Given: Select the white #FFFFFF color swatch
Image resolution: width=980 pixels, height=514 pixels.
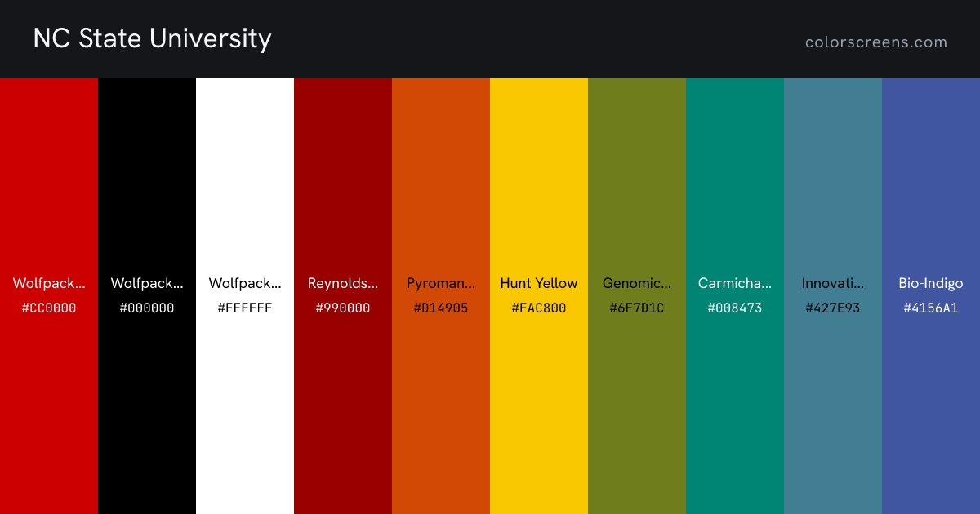Looking at the screenshot, I should coord(245,296).
